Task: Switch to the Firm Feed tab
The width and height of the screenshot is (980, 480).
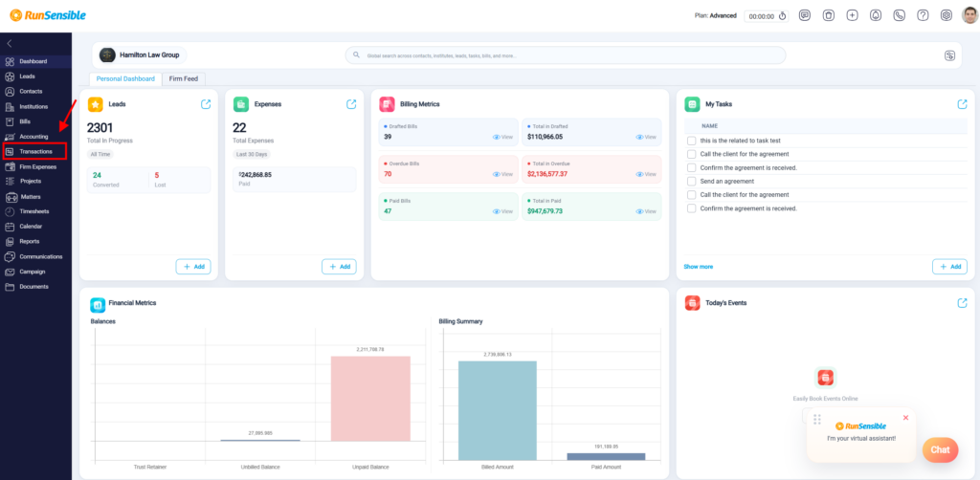Action: tap(184, 78)
